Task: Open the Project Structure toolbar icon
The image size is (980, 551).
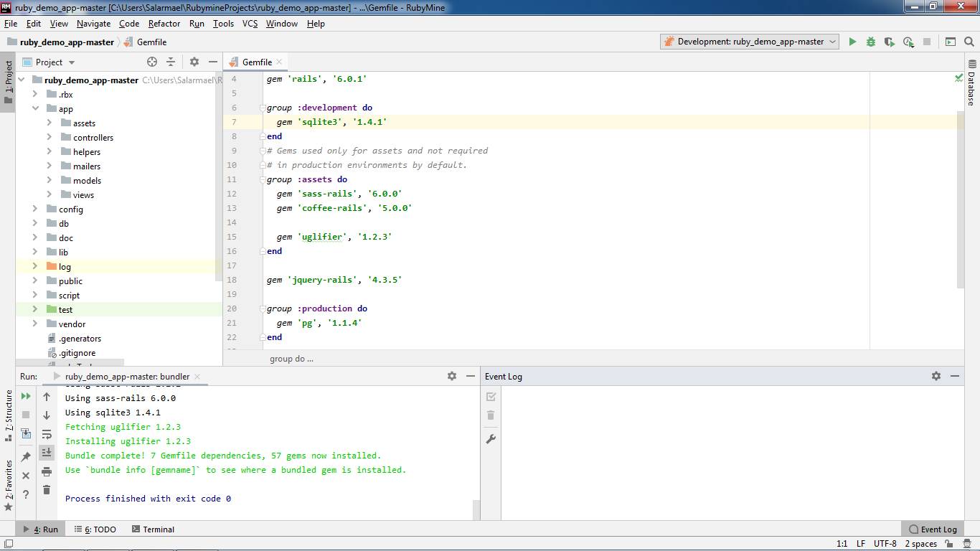Action: [x=951, y=42]
